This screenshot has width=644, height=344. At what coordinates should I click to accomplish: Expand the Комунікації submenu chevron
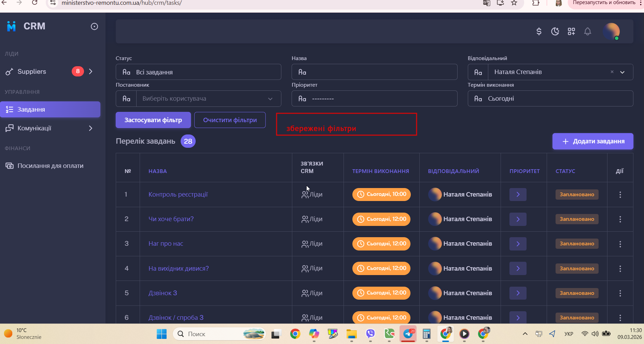pos(91,128)
